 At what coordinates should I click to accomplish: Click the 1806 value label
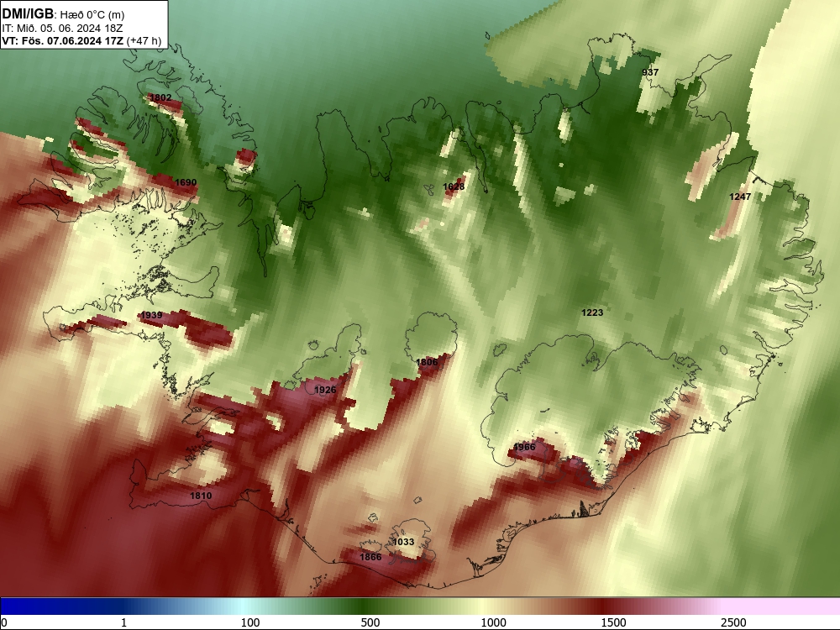(427, 362)
